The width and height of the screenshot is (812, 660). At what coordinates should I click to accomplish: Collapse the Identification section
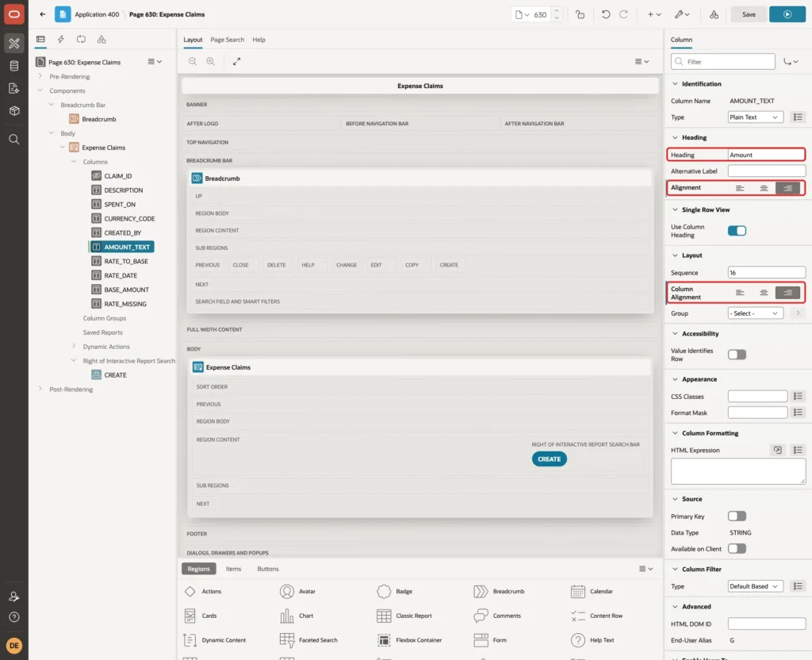click(675, 84)
